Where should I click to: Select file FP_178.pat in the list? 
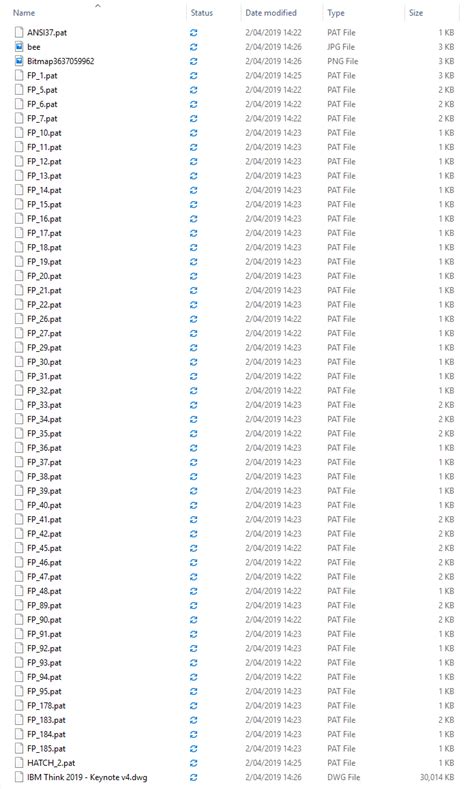tap(46, 705)
